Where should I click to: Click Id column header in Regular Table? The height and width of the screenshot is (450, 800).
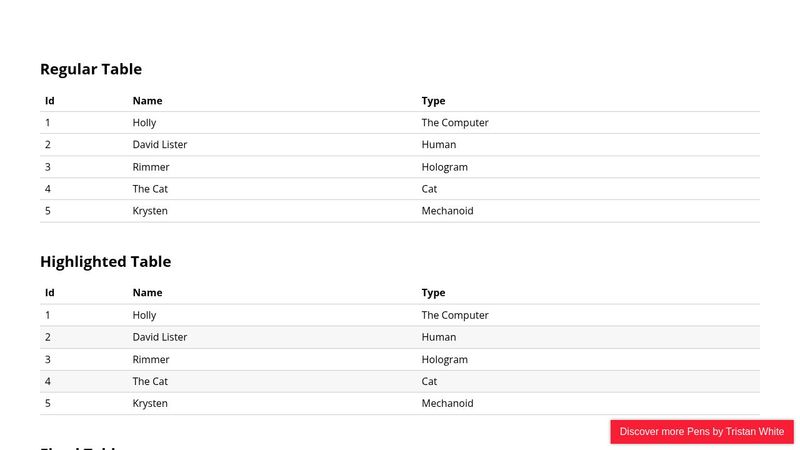coord(49,101)
